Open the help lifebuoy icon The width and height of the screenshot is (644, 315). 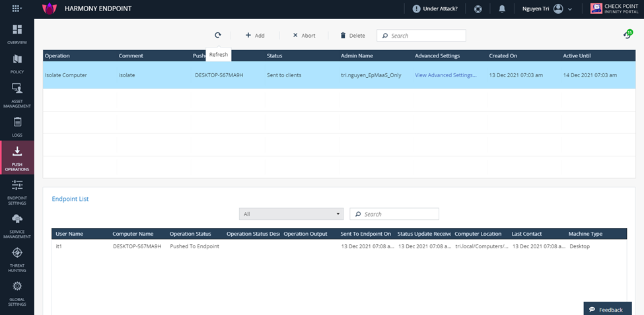(478, 9)
